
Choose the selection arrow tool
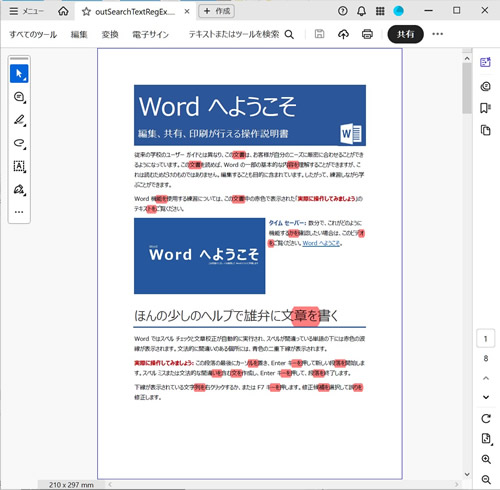19,74
